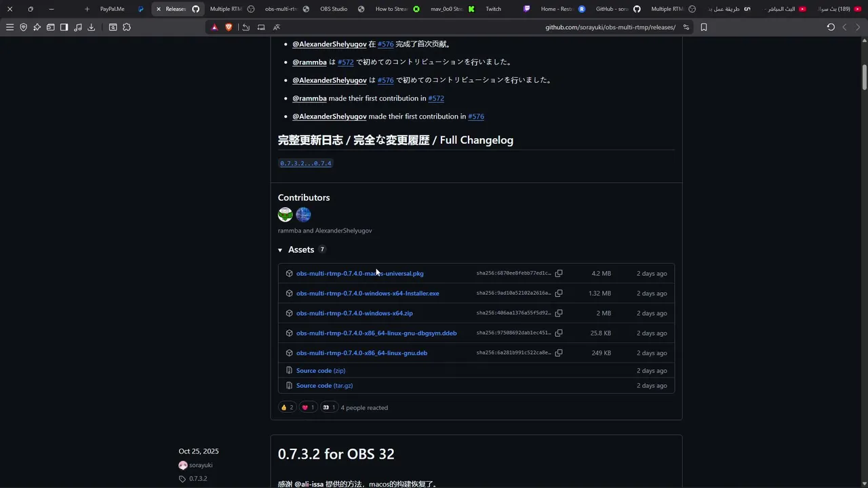The width and height of the screenshot is (868, 488).
Task: Click the translate page icon
Action: pyautogui.click(x=277, y=27)
